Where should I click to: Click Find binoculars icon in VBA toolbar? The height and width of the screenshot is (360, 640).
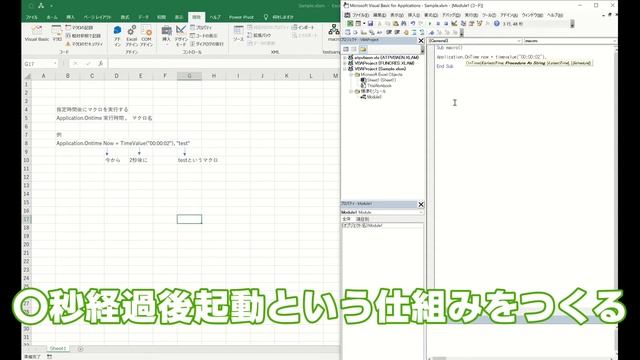click(404, 24)
